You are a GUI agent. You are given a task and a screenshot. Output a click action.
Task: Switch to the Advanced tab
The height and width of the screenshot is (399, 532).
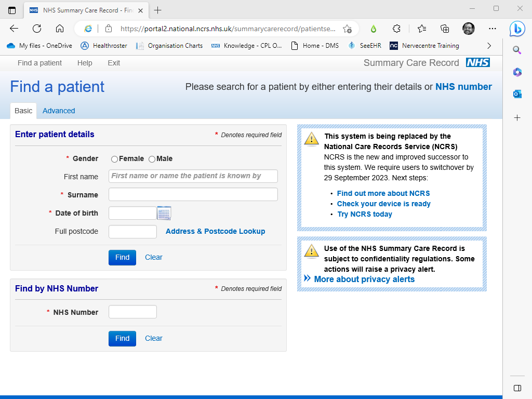(59, 111)
